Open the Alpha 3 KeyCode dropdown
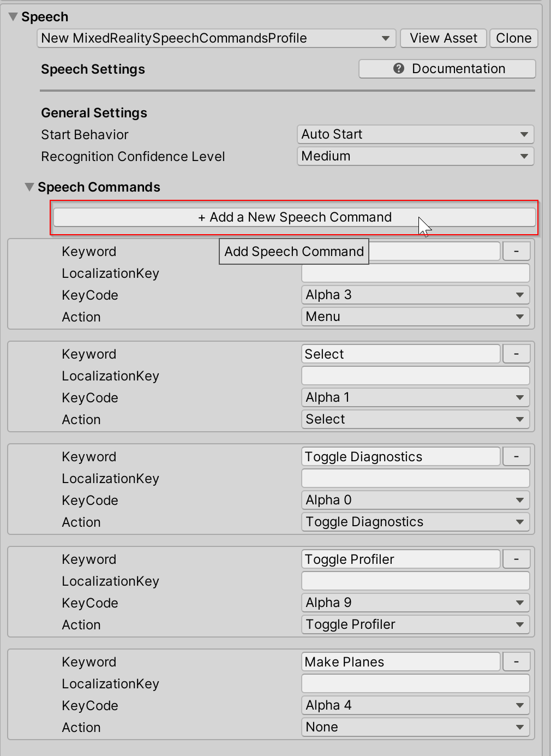551x756 pixels. 416,295
